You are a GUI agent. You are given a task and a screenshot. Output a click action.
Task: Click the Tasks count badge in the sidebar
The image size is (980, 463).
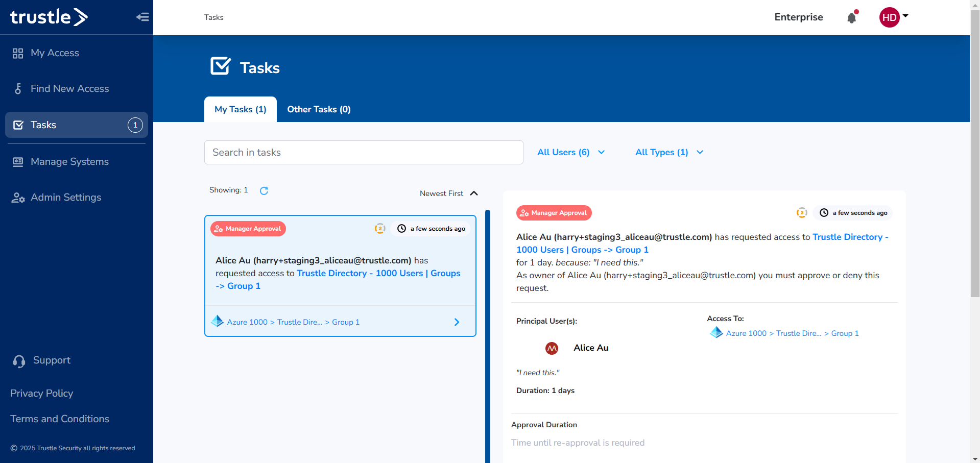pos(135,125)
